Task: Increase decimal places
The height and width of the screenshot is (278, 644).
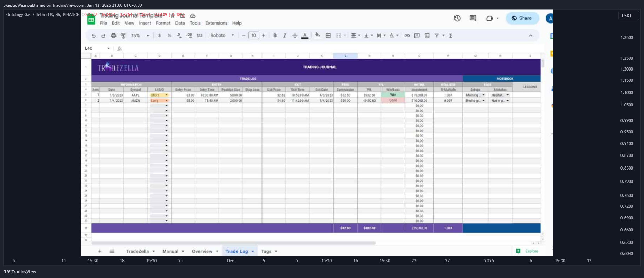Action: (189, 35)
